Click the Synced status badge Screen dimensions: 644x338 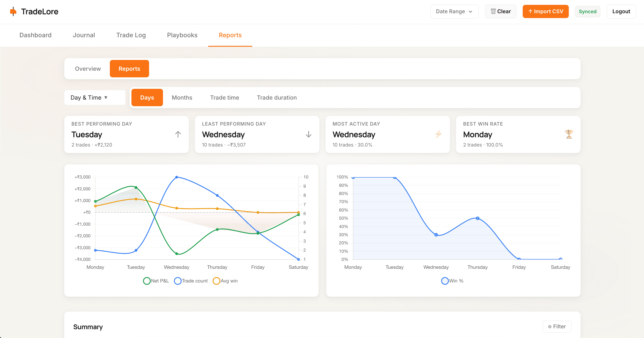(x=588, y=11)
